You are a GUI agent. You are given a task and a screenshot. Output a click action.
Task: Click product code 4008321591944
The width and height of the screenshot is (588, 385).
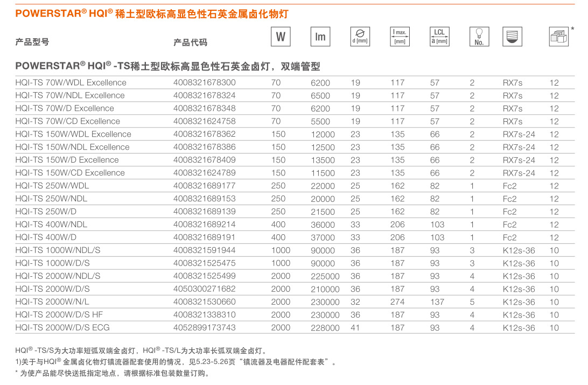(205, 250)
